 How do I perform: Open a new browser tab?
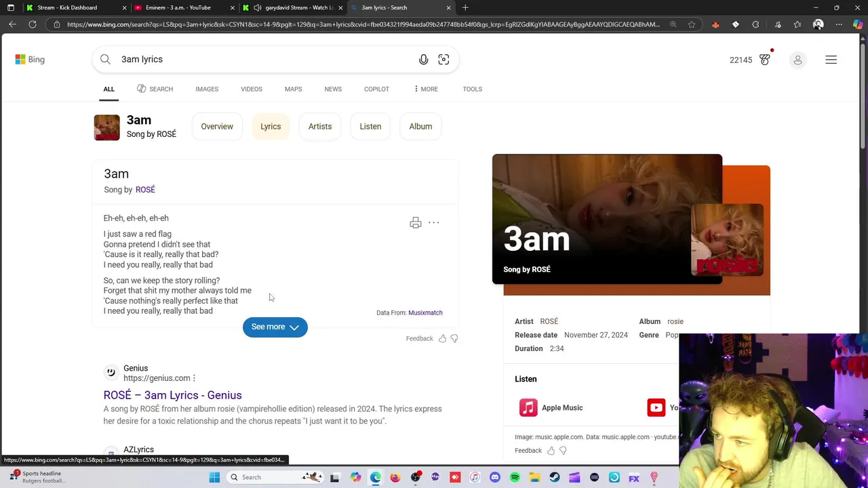(x=465, y=7)
